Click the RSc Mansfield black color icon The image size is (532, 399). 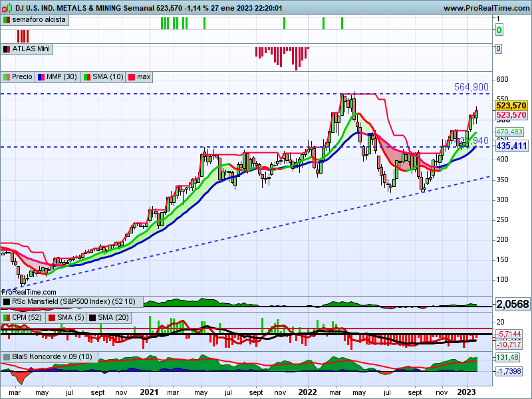(7, 302)
